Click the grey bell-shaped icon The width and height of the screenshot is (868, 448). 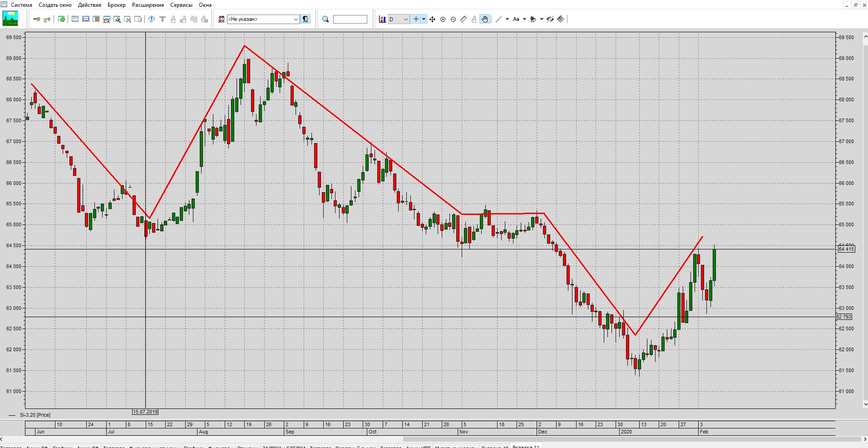(533, 19)
